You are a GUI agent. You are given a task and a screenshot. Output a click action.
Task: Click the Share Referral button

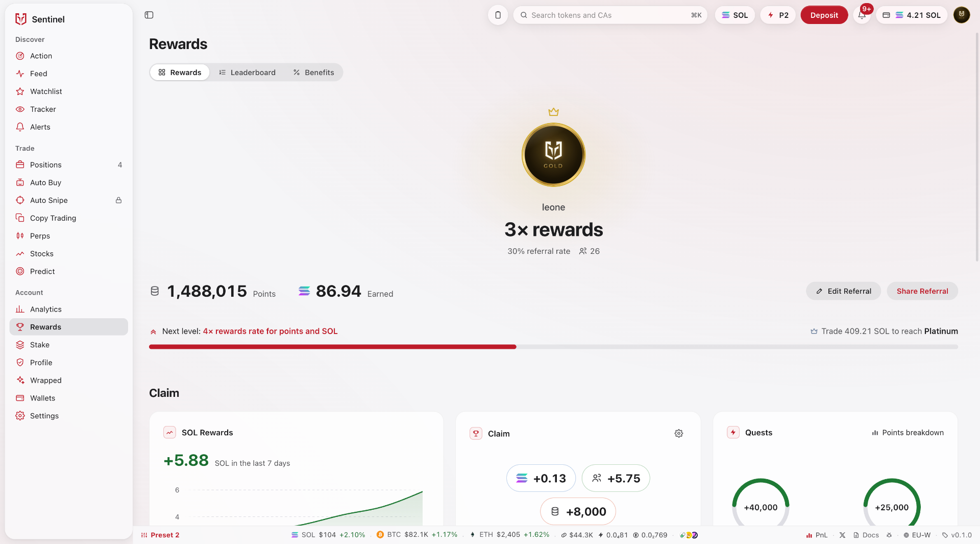point(922,291)
